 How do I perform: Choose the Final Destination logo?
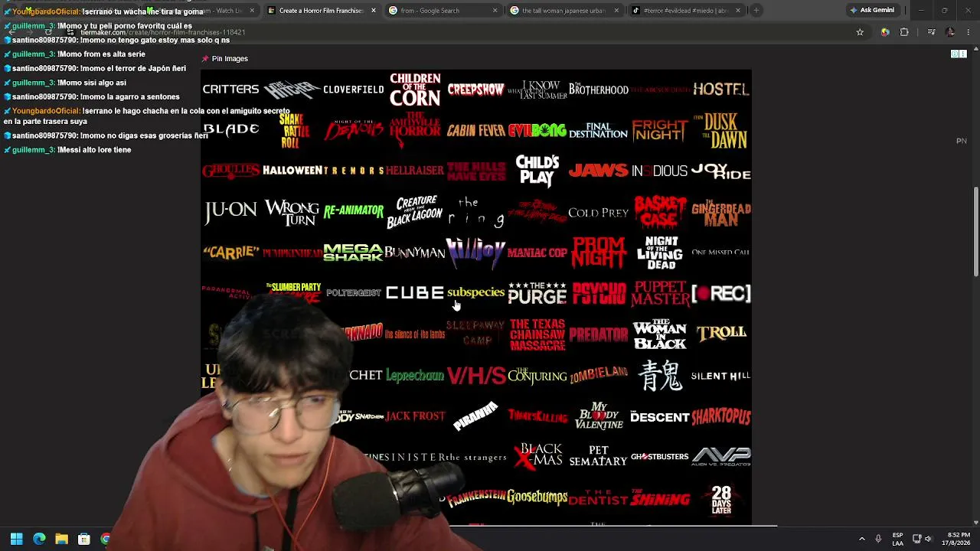pos(599,131)
